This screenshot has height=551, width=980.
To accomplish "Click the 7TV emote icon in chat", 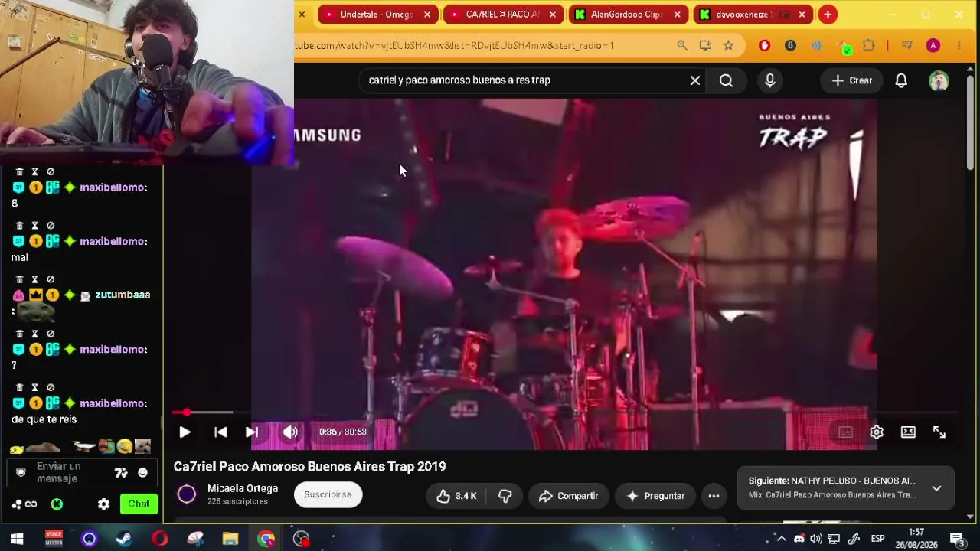I will [121, 473].
